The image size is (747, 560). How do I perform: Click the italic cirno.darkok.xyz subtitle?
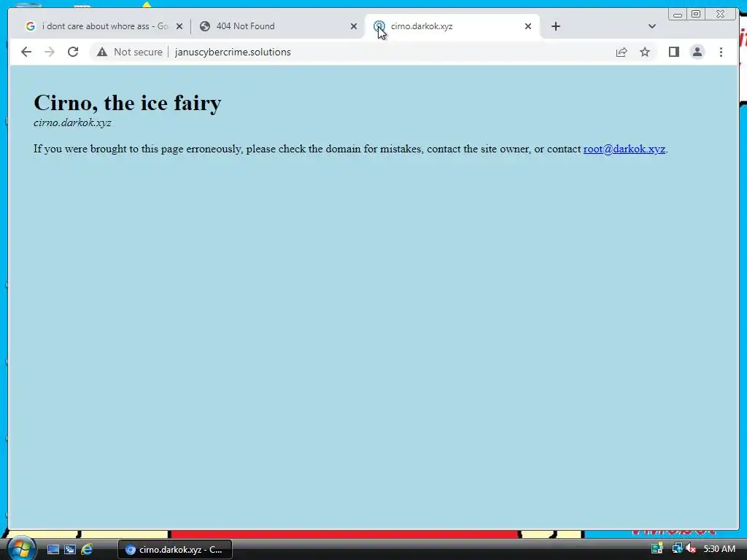pos(72,122)
